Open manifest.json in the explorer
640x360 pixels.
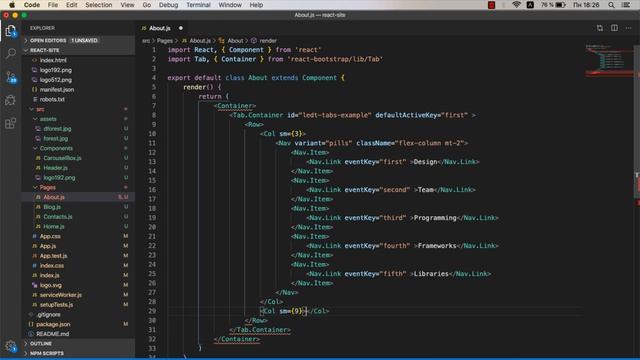57,89
